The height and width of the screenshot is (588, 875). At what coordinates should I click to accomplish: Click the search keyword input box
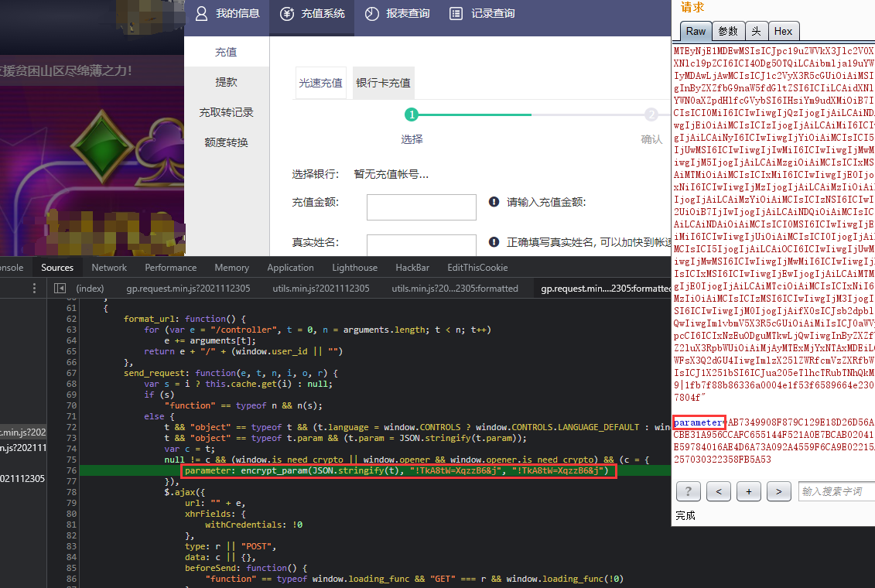coord(836,491)
